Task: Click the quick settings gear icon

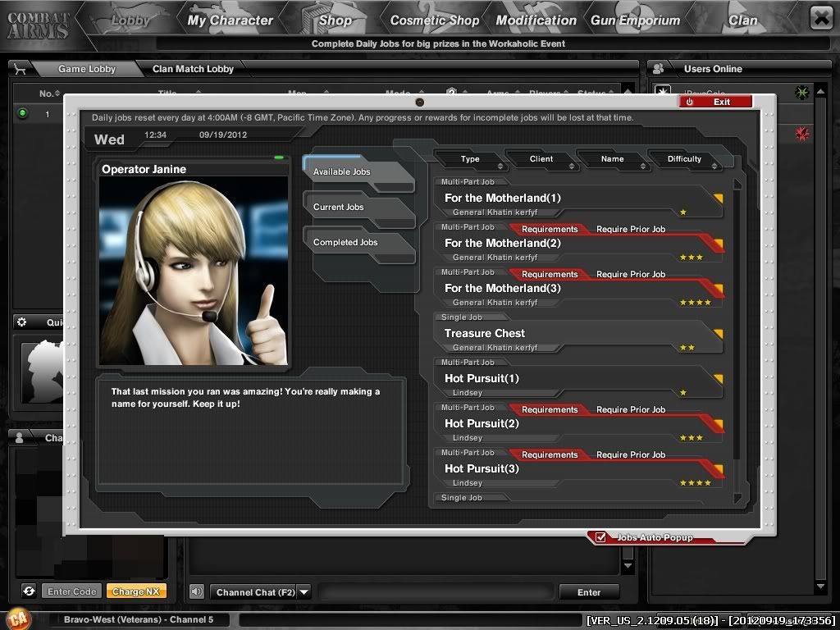Action: pos(22,322)
